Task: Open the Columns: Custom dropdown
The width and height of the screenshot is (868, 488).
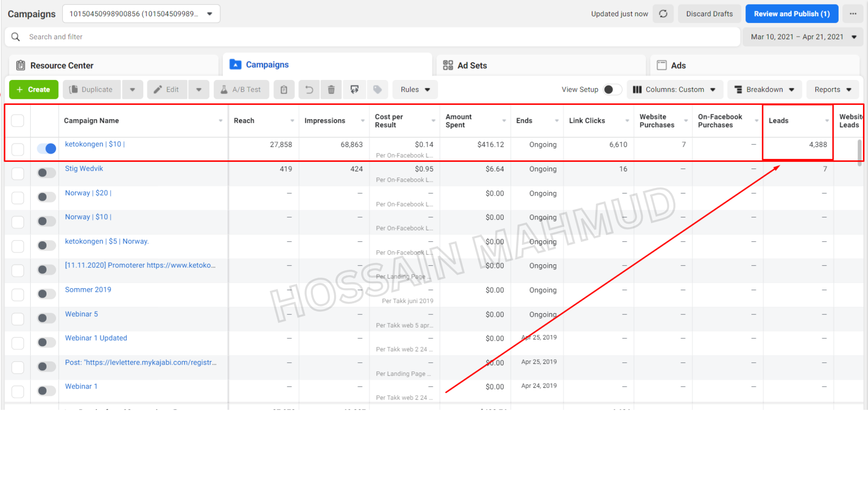Action: coord(675,89)
